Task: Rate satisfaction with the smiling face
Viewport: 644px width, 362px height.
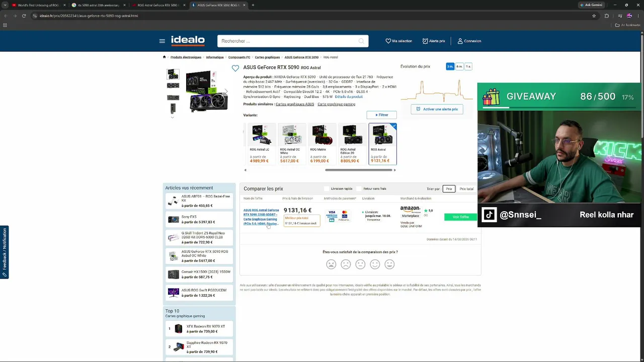Action: pos(375,264)
